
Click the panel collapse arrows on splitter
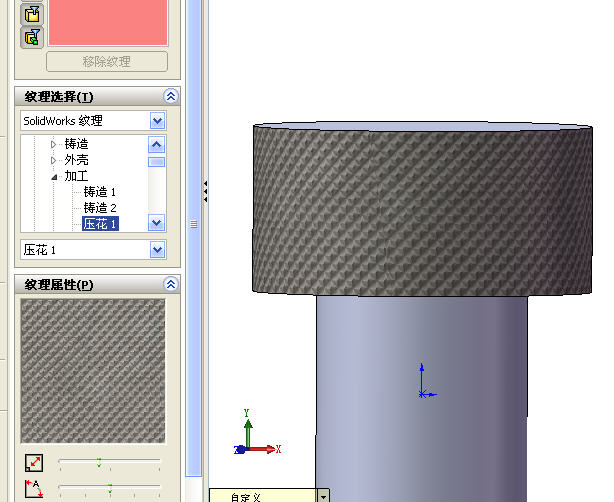point(205,191)
